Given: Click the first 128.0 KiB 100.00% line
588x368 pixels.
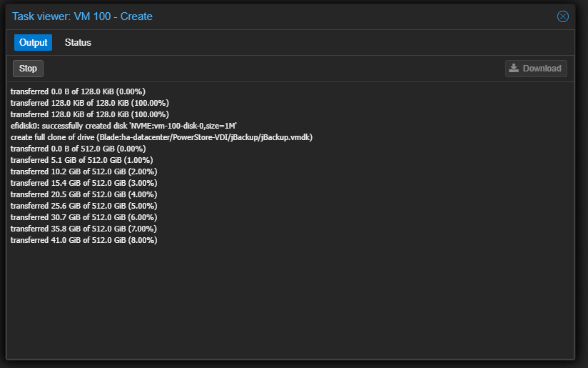Looking at the screenshot, I should click(90, 103).
